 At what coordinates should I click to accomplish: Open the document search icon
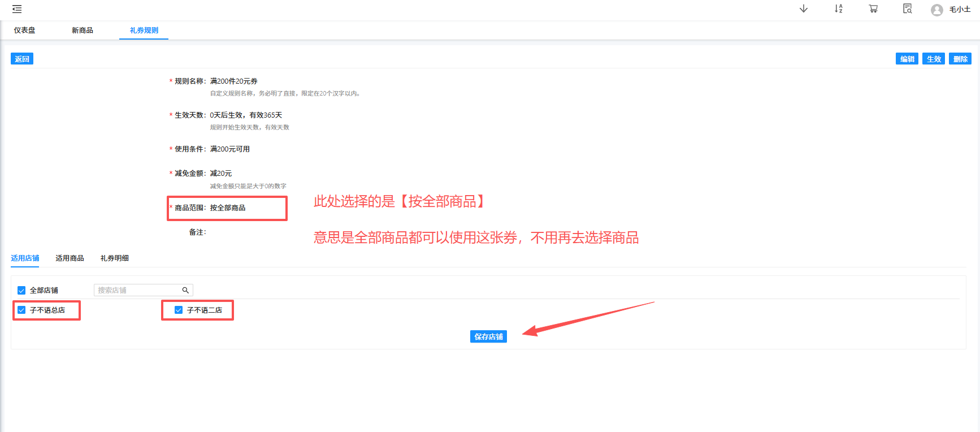point(907,9)
